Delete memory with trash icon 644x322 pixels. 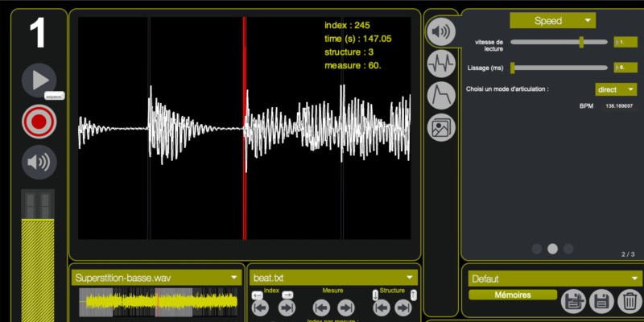click(x=630, y=302)
